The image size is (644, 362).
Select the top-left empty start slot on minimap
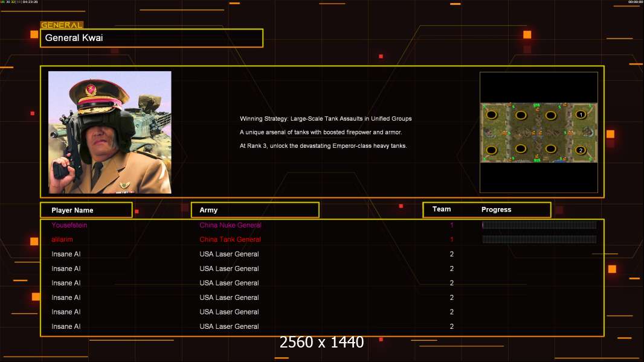[x=492, y=115]
